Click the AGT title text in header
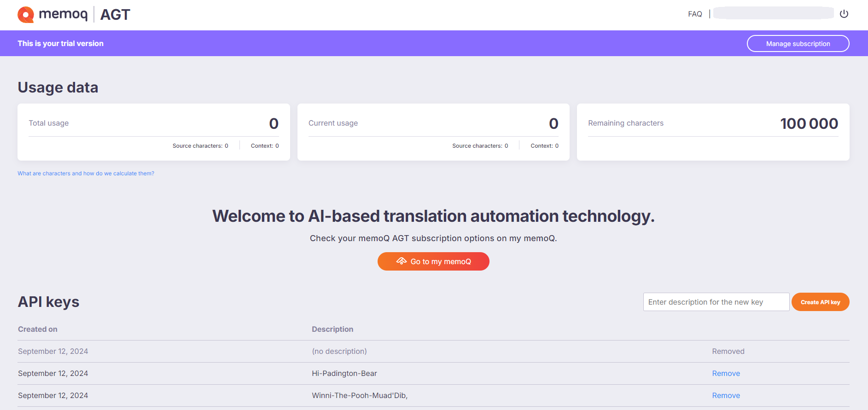 pyautogui.click(x=115, y=15)
